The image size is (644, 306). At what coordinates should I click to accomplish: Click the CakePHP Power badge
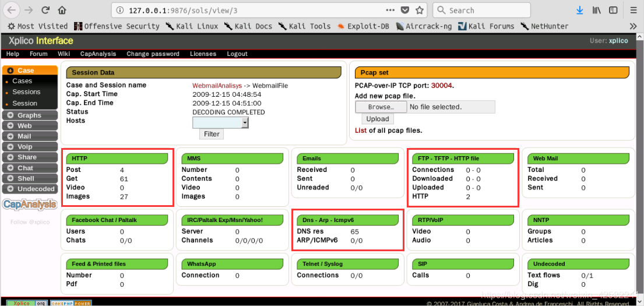[x=71, y=303]
